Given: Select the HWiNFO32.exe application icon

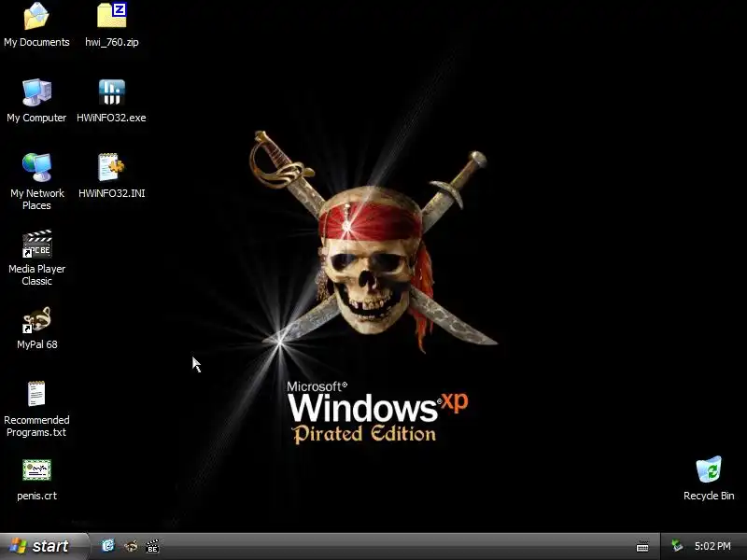Looking at the screenshot, I should [111, 91].
